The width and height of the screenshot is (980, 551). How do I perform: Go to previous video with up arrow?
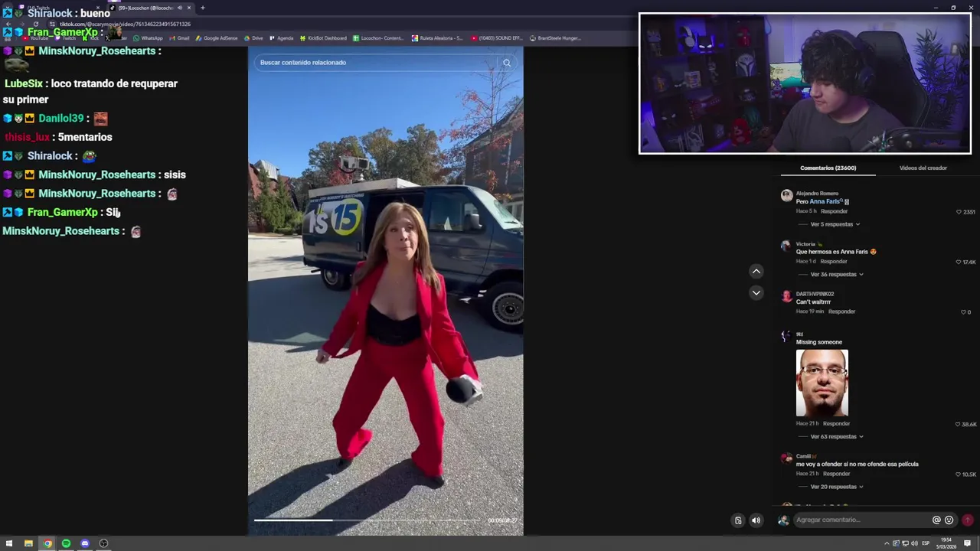(x=756, y=271)
